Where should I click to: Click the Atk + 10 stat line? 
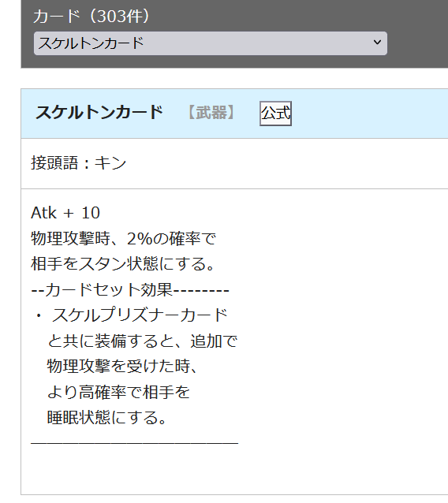tap(65, 213)
